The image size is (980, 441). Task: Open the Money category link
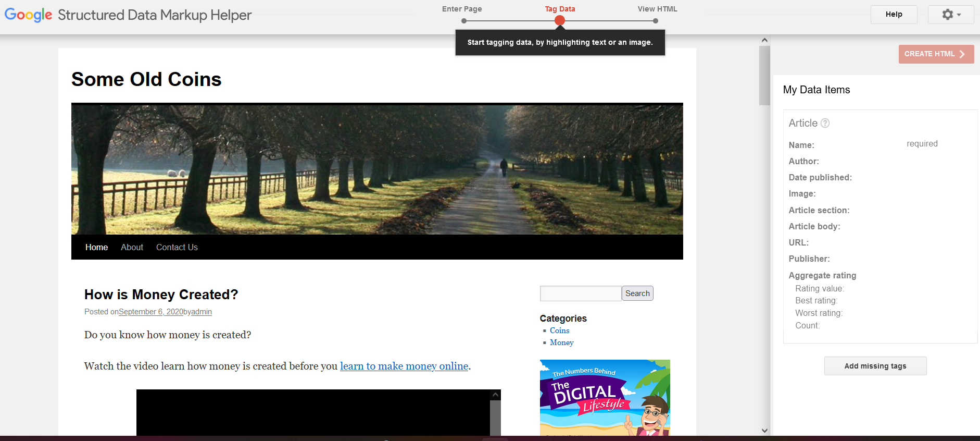(561, 342)
